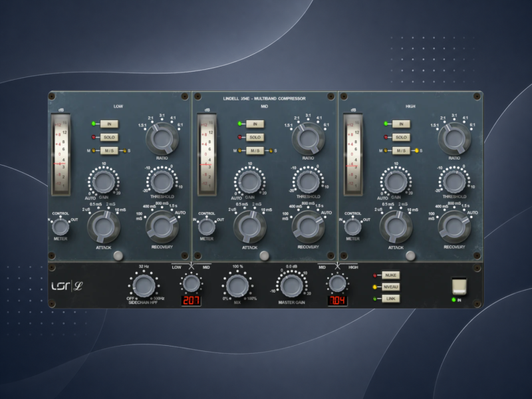Click the MASTER GAIN knob
532x399 pixels.
pos(291,286)
